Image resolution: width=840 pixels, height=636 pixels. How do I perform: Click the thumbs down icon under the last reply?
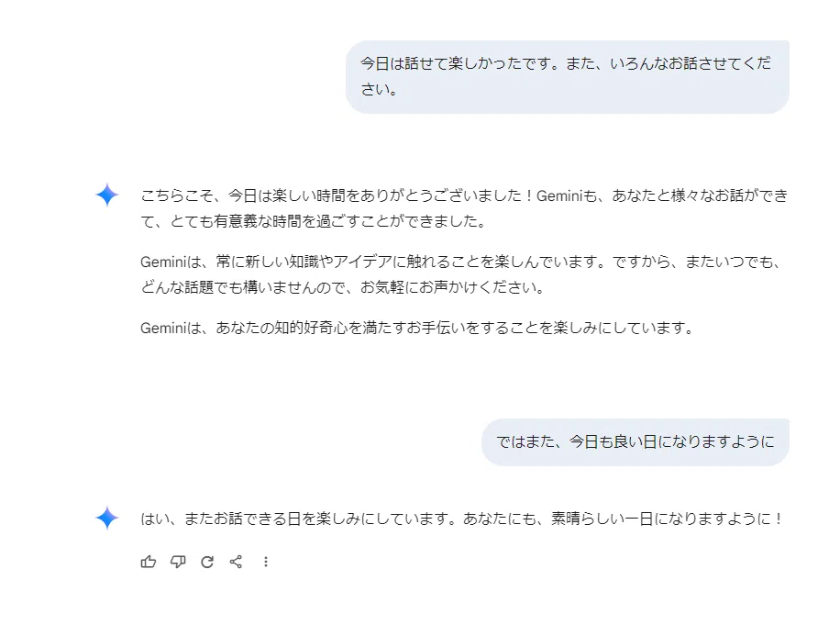click(178, 562)
